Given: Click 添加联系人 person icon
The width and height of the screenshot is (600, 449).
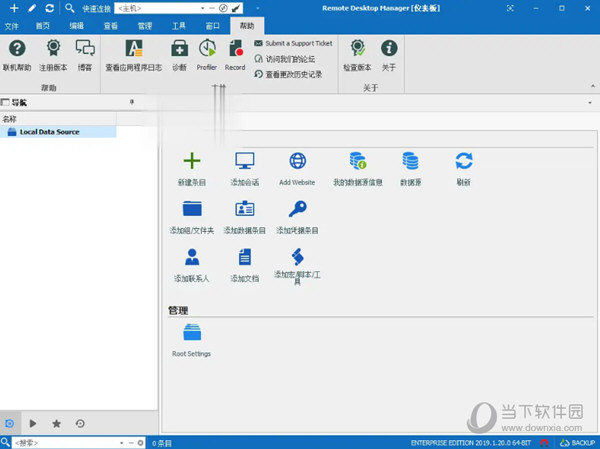Looking at the screenshot, I should 192,257.
